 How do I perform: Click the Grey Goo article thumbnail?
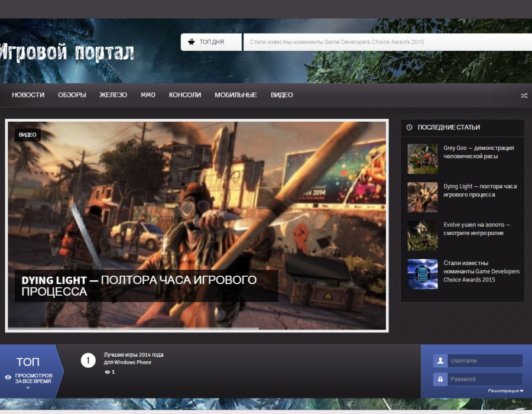[423, 159]
